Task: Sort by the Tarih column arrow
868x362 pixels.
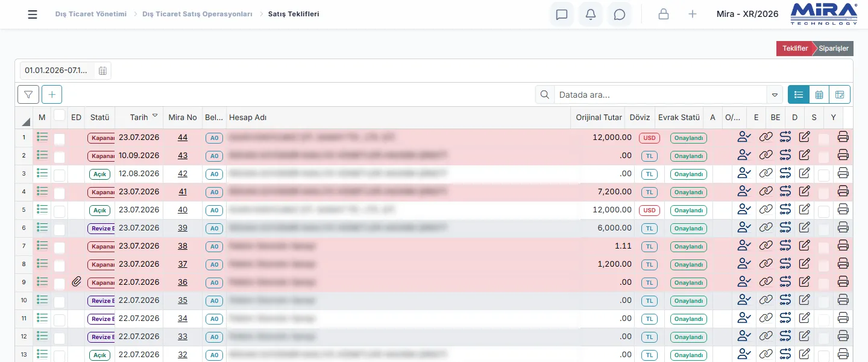Action: click(155, 115)
